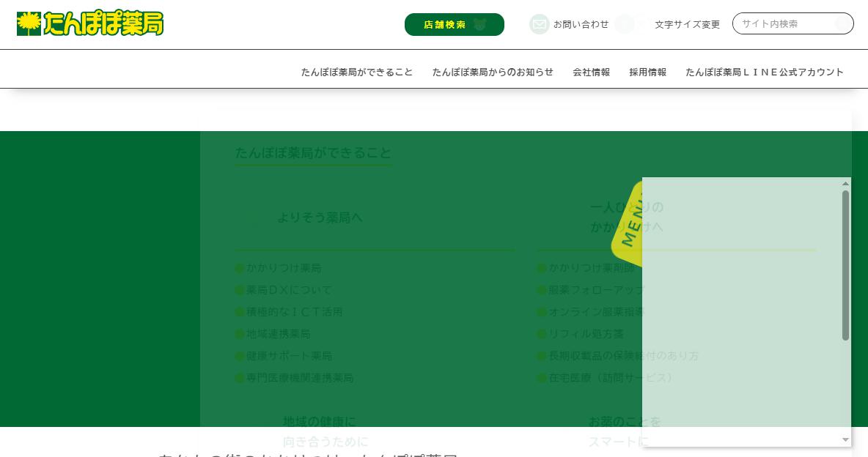Click the よりそう薬局へ section heading

(320, 218)
